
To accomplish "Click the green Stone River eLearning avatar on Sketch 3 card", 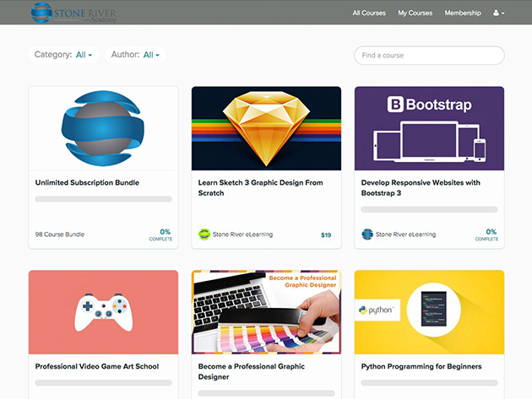I will click(204, 235).
